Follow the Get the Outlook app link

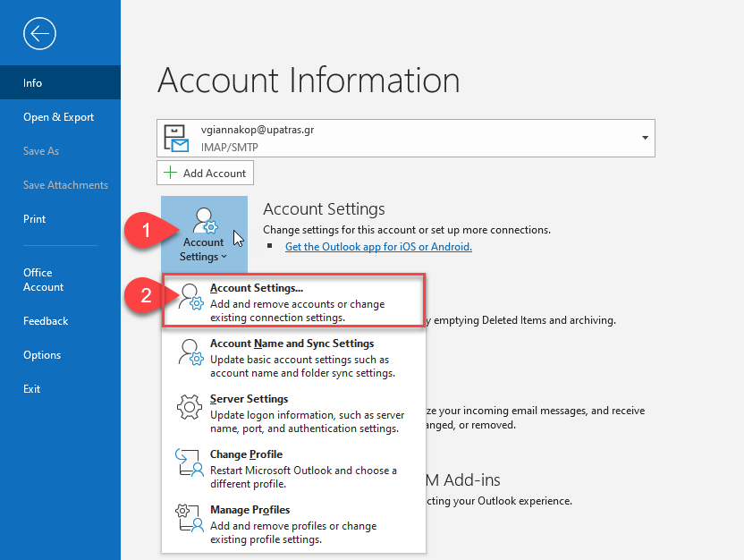click(x=378, y=247)
